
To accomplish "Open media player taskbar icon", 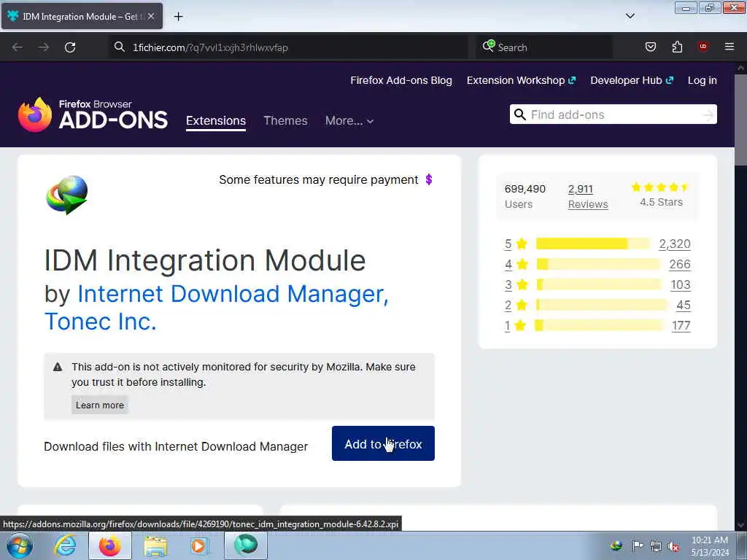I will coord(198,545).
